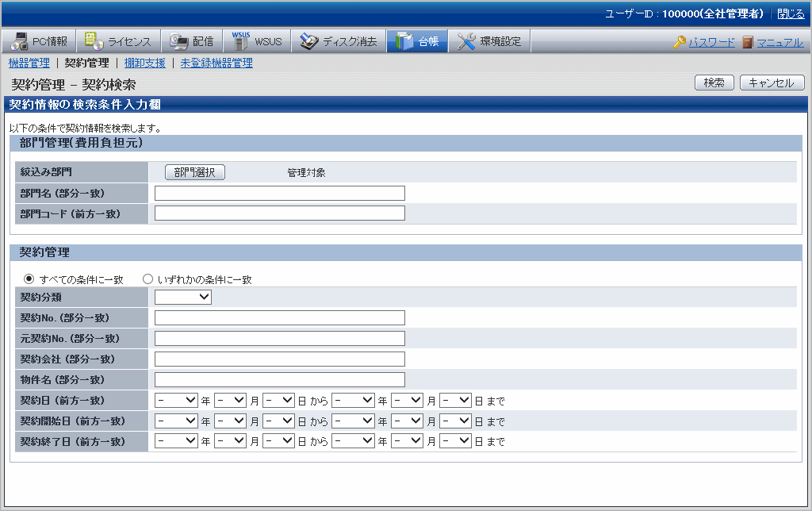The width and height of the screenshot is (812, 511).
Task: Choose いずれかの条件に一致 radio button
Action: (147, 279)
